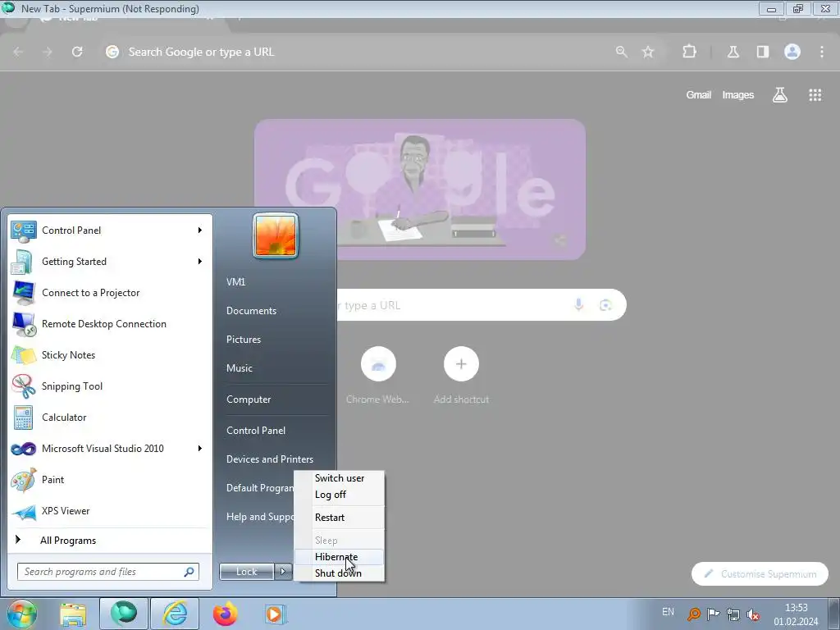Viewport: 840px width, 630px height.
Task: Click the Action Center flag tray icon
Action: 713,614
